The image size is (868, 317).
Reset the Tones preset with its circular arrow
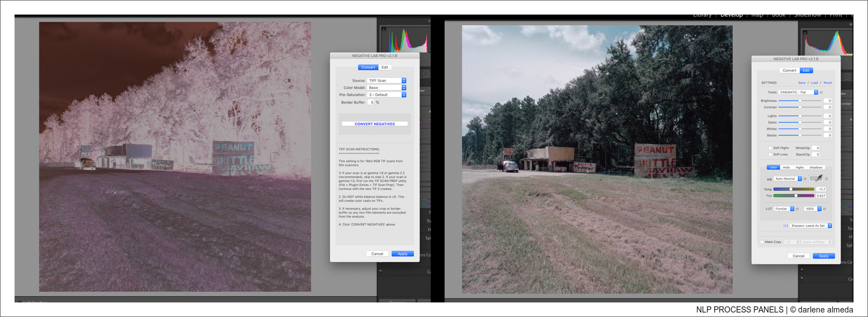point(821,92)
